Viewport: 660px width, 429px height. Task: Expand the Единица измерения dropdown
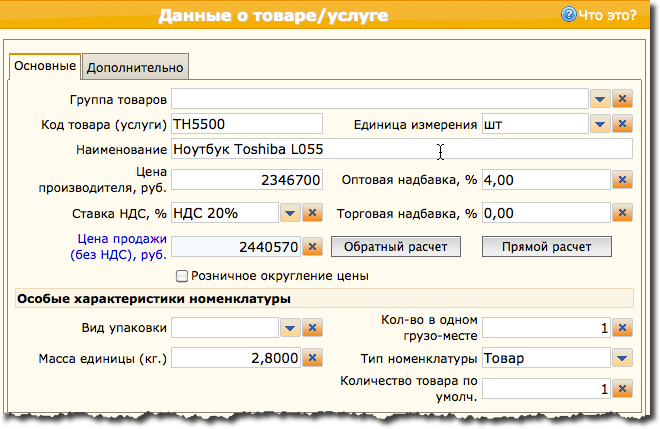pos(599,124)
